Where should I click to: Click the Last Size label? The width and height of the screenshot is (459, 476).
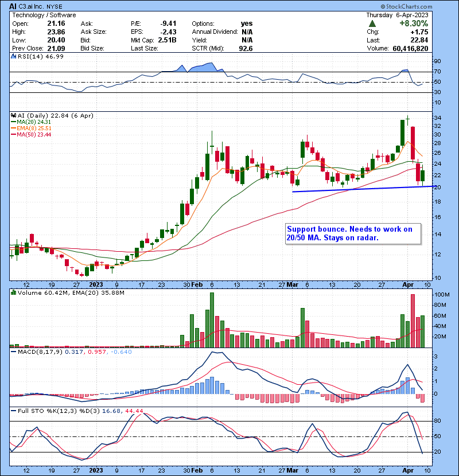144,48
